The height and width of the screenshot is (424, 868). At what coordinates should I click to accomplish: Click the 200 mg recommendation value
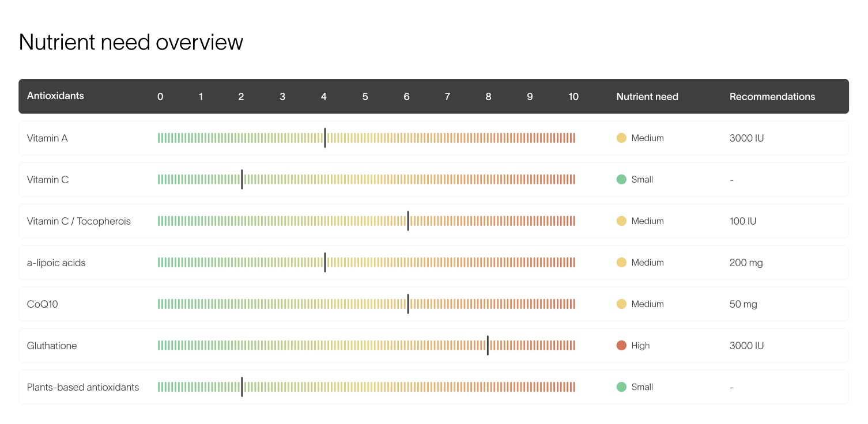coord(746,263)
